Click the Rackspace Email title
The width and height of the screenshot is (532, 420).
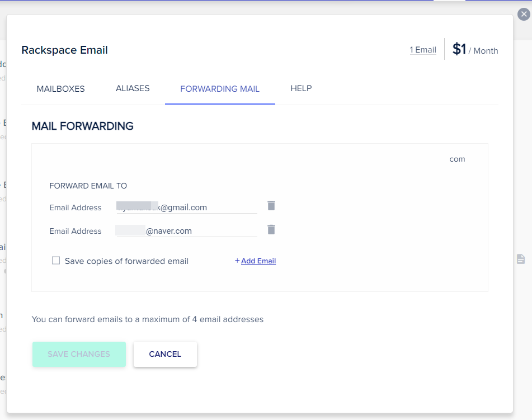click(64, 50)
